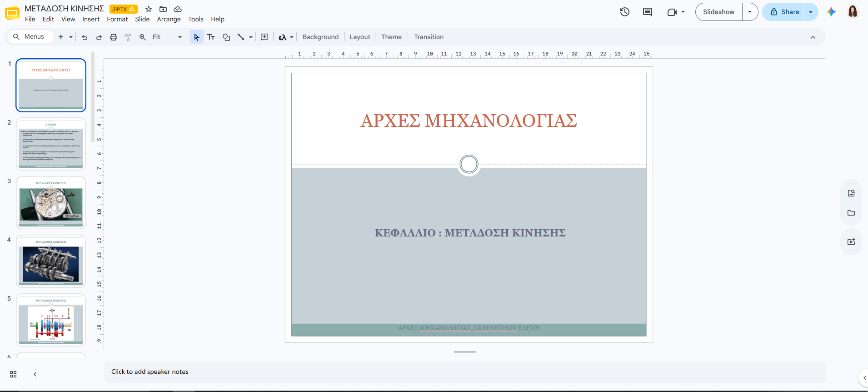The width and height of the screenshot is (868, 392).
Task: Add a comment with the toolbar icon
Action: pos(264,37)
